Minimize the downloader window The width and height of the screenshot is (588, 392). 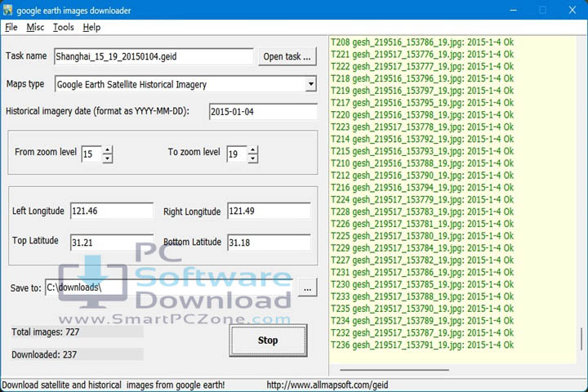pos(514,10)
